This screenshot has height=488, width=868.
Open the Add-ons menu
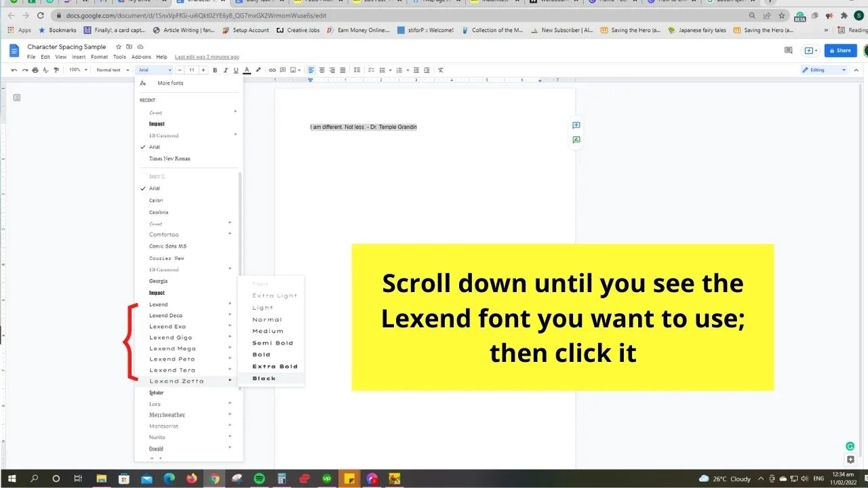(x=141, y=57)
